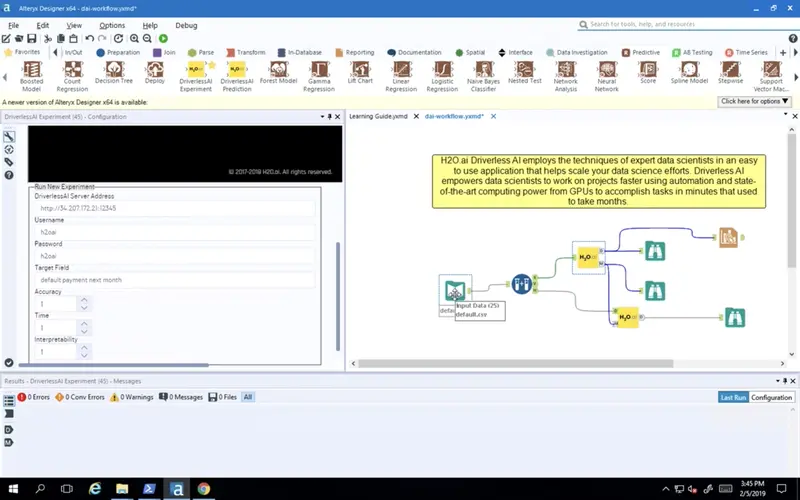Screen dimensions: 800x500
Task: Select the Support Vector Machine tool
Action: tap(771, 76)
